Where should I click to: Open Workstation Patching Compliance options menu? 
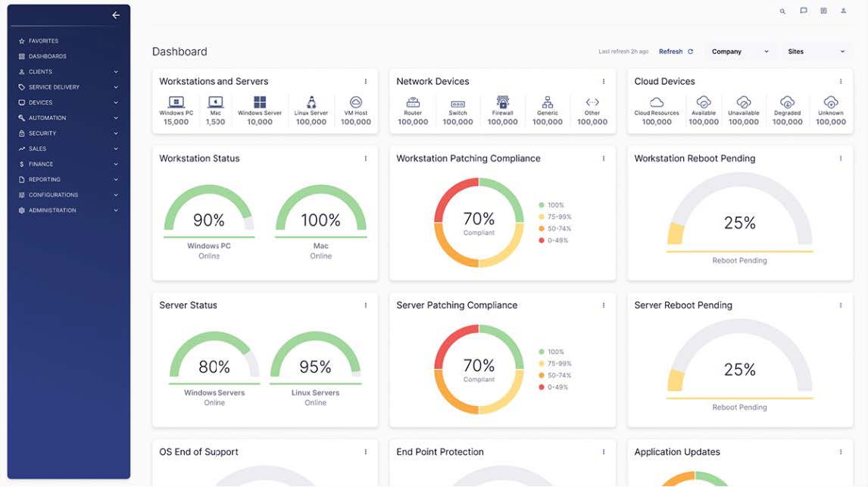(604, 158)
